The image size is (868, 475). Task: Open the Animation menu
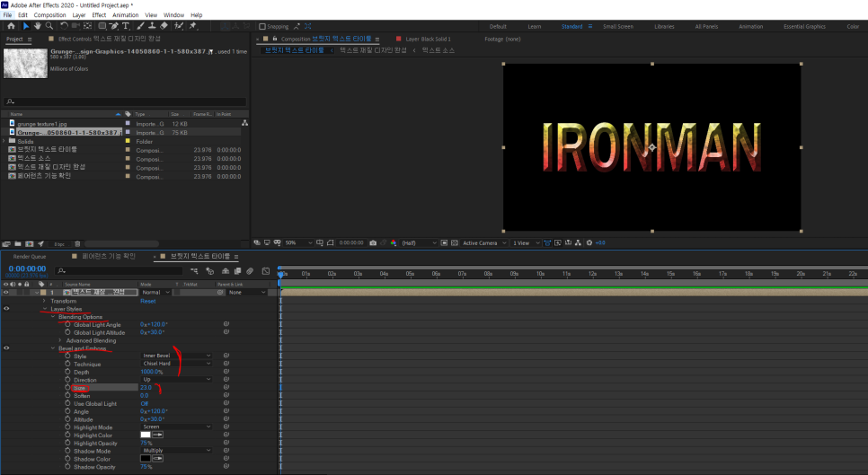pos(126,15)
